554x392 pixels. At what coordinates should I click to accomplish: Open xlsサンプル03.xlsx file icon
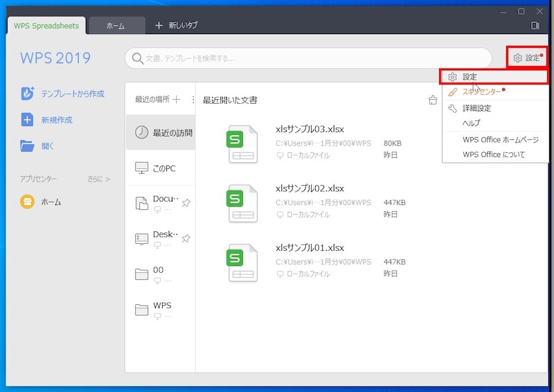[242, 144]
